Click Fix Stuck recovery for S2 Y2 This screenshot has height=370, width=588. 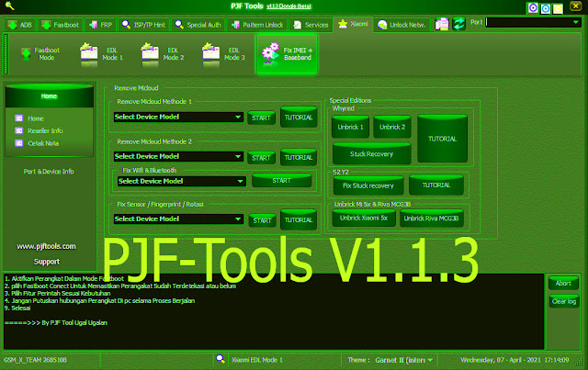[x=368, y=185]
